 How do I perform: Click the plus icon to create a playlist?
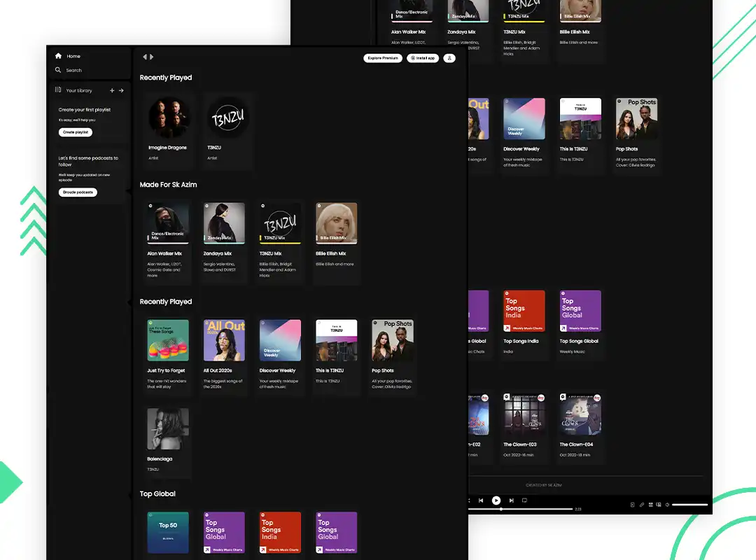pos(112,90)
